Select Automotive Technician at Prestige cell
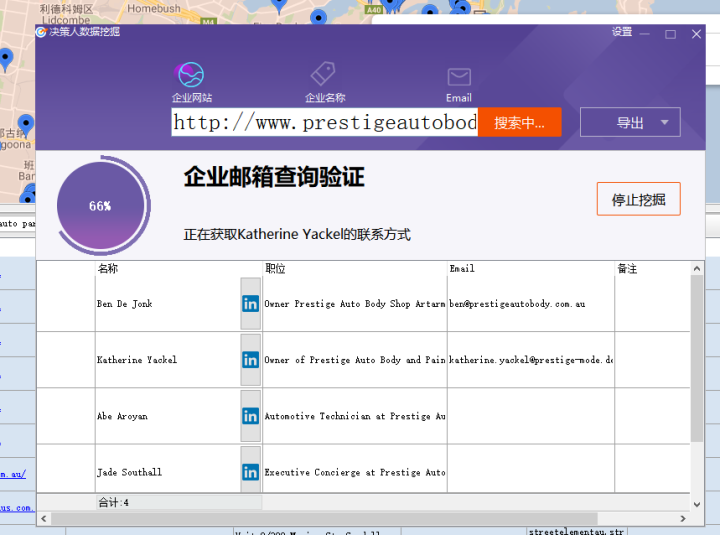Viewport: 720px width, 535px height. click(x=355, y=416)
